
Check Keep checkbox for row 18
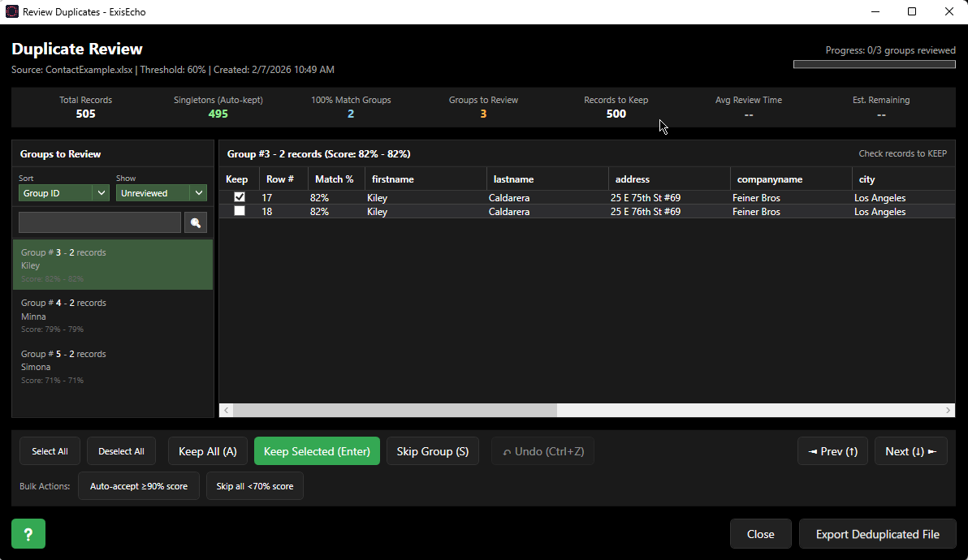(x=238, y=211)
